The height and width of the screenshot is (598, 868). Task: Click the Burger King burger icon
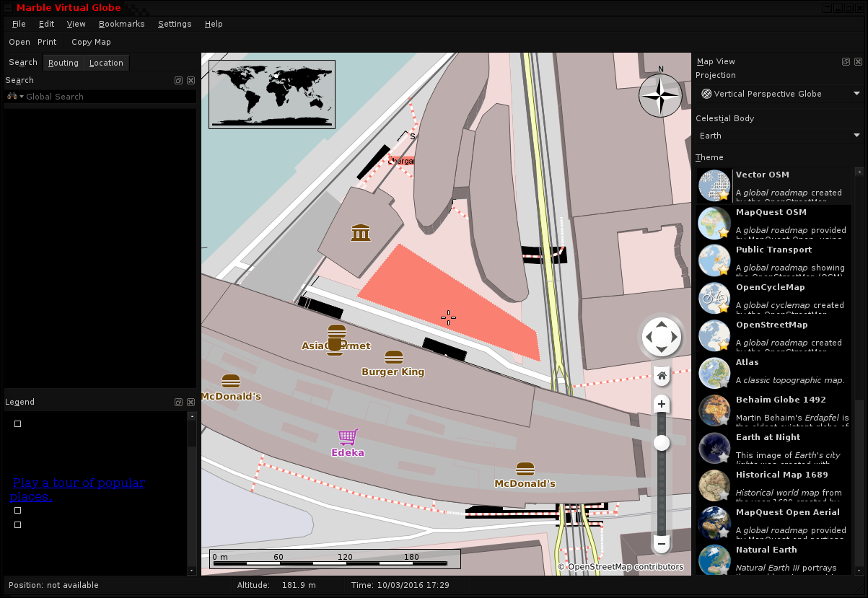(393, 357)
